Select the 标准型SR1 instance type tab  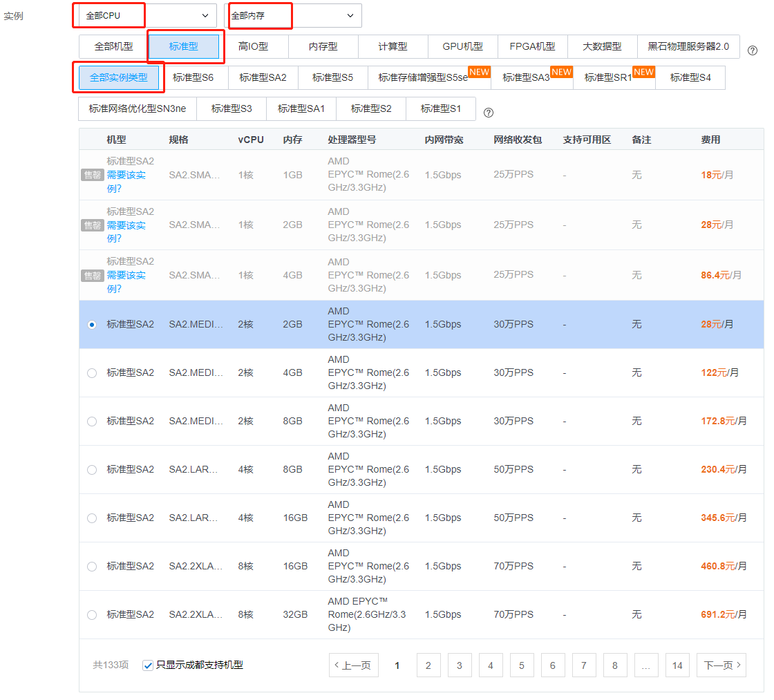[614, 77]
